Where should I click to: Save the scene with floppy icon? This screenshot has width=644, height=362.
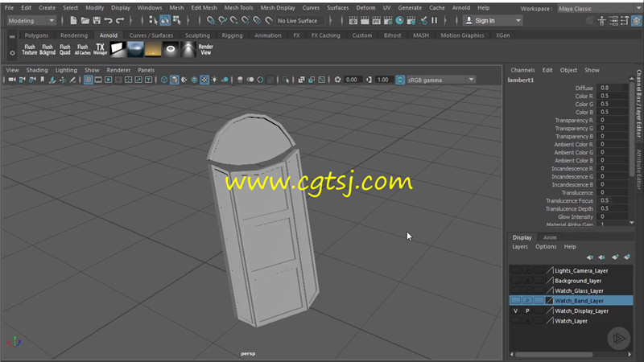click(x=97, y=20)
